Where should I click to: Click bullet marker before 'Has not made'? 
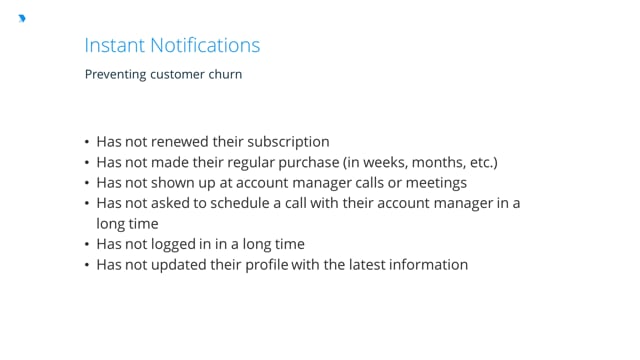87,162
